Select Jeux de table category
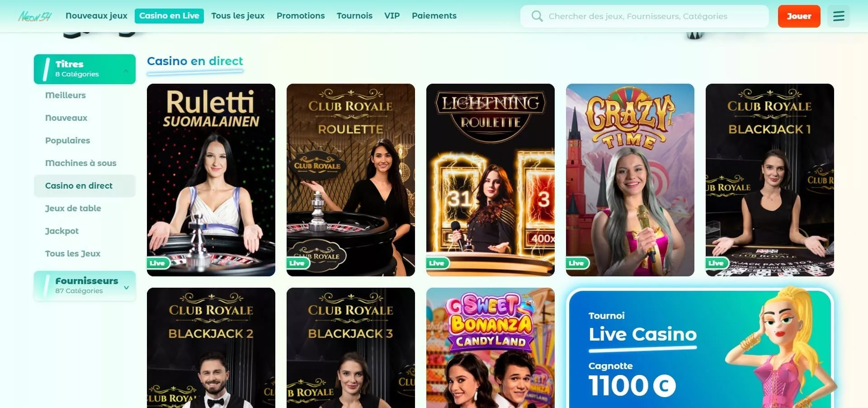This screenshot has width=868, height=408. [73, 208]
